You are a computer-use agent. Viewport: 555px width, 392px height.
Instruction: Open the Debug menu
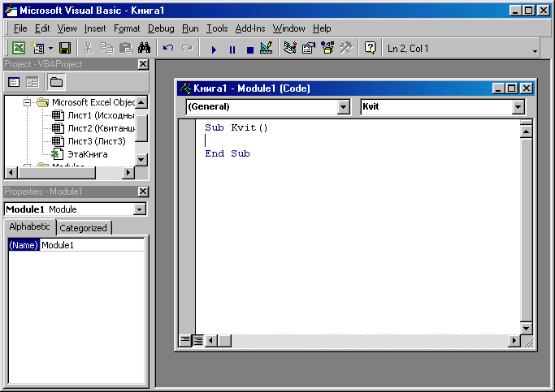coord(161,28)
